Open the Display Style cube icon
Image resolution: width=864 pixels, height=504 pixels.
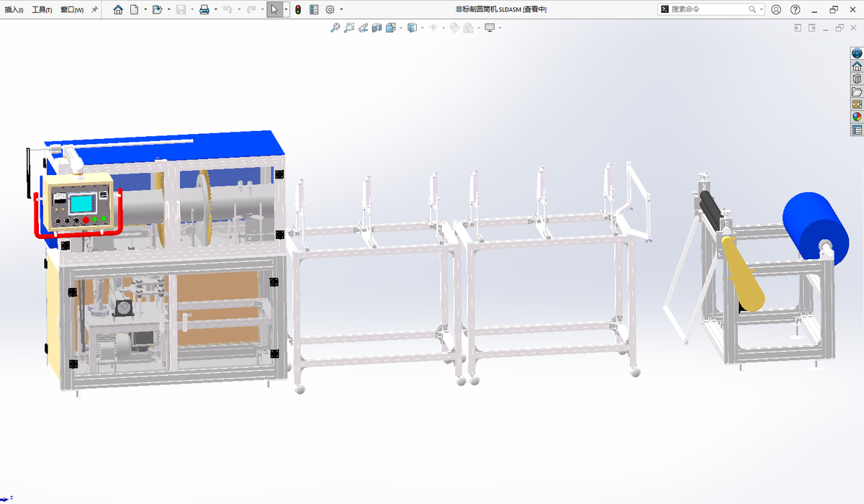[x=412, y=28]
